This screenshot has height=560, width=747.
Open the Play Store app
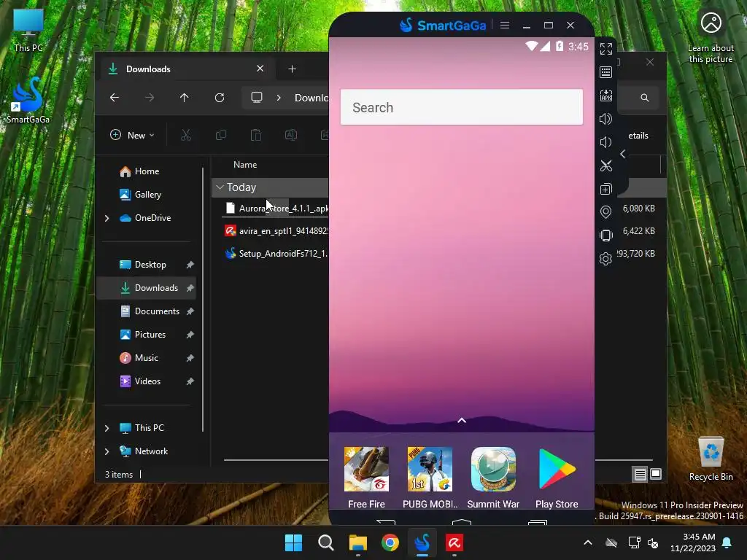point(557,478)
